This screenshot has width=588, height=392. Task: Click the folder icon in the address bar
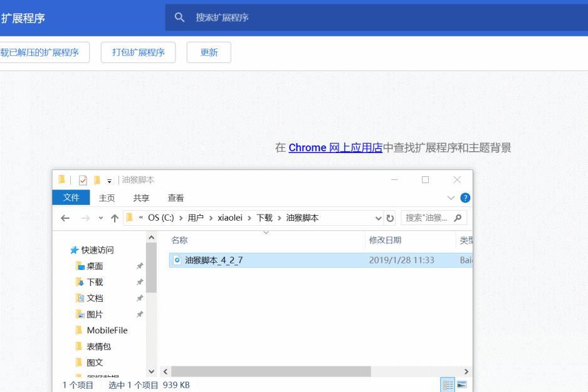tap(130, 218)
